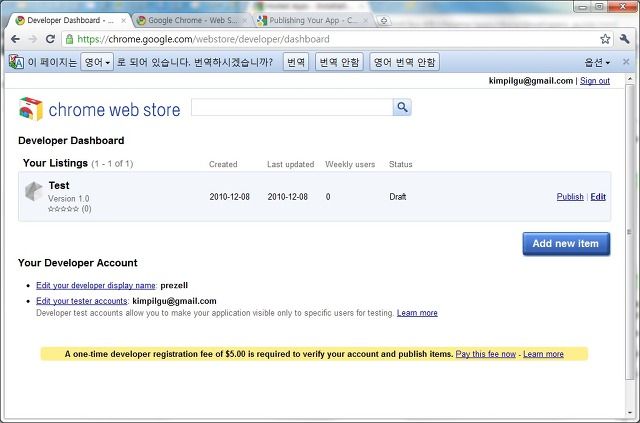Click Edit your developer display name
The image size is (640, 423).
96,285
